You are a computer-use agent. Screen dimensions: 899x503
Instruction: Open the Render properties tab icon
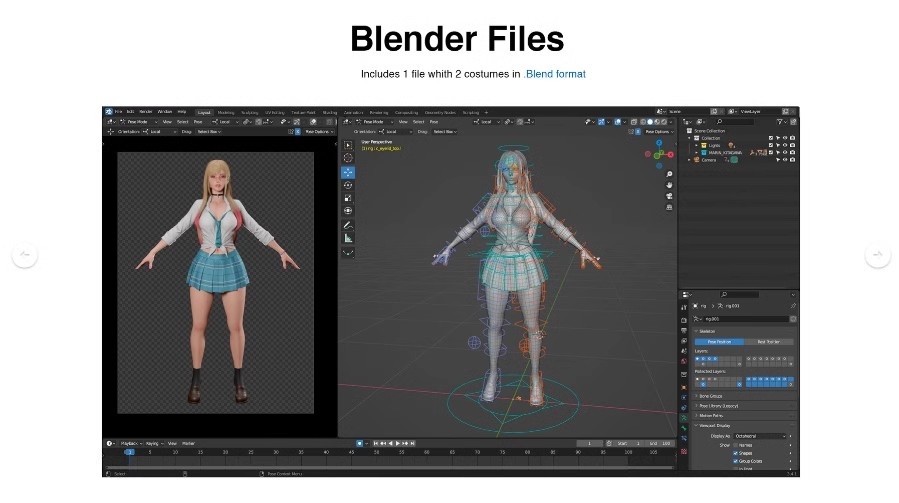pyautogui.click(x=683, y=320)
